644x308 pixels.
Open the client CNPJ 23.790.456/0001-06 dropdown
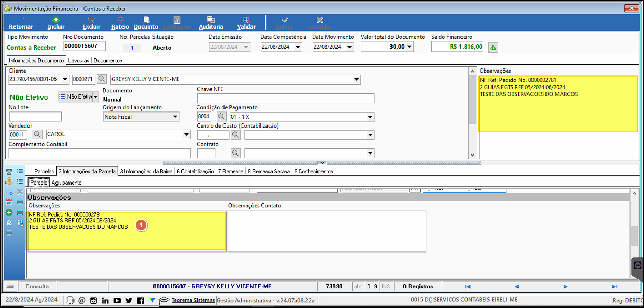point(65,79)
